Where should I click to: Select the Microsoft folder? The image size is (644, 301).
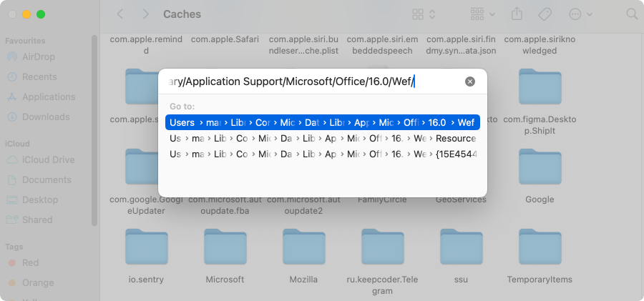point(225,248)
